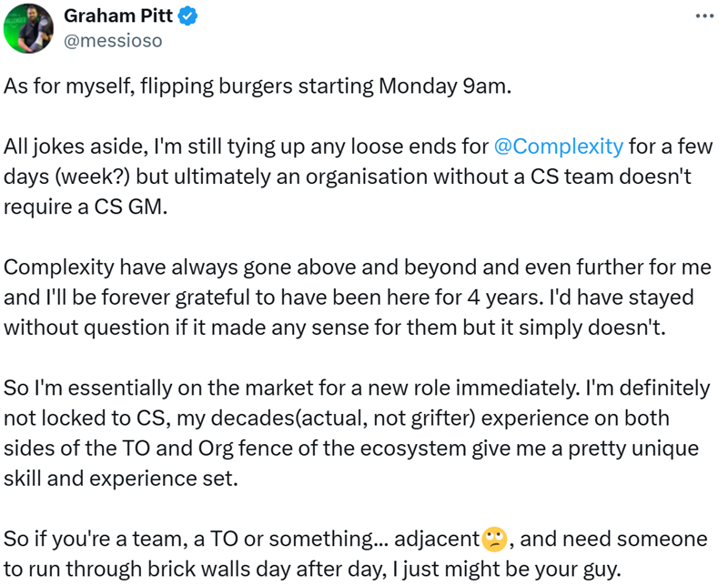
Task: Open the three-dot more options menu
Action: 704,16
